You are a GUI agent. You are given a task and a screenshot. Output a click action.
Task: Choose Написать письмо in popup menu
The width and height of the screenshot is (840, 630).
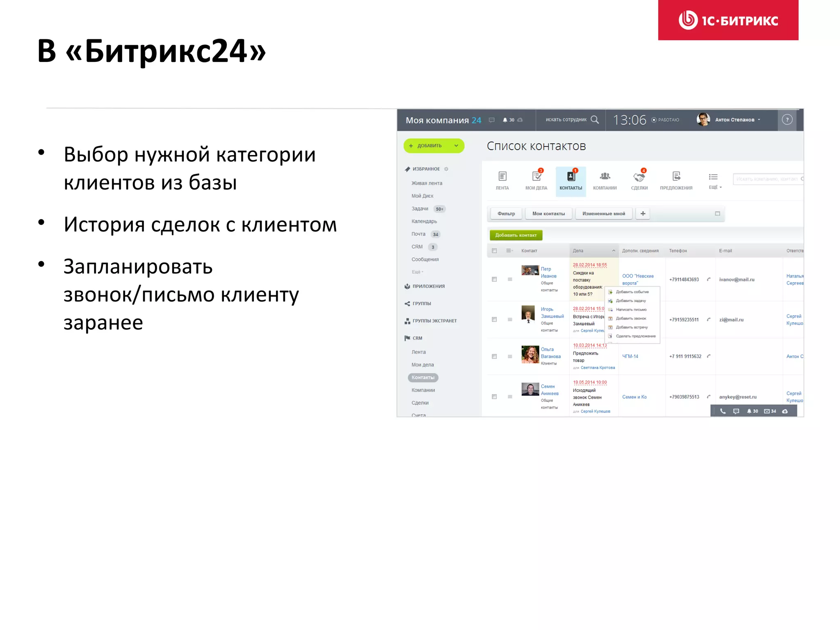631,310
